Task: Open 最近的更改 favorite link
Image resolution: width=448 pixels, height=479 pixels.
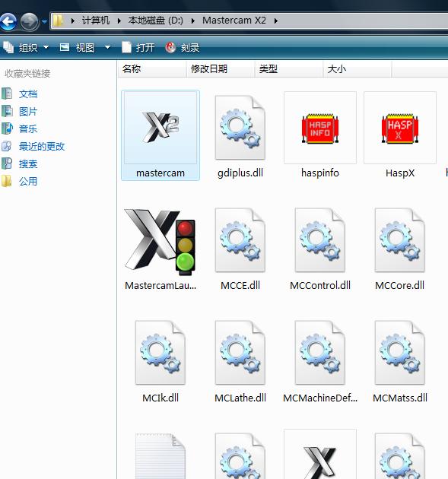Action: pyautogui.click(x=42, y=146)
